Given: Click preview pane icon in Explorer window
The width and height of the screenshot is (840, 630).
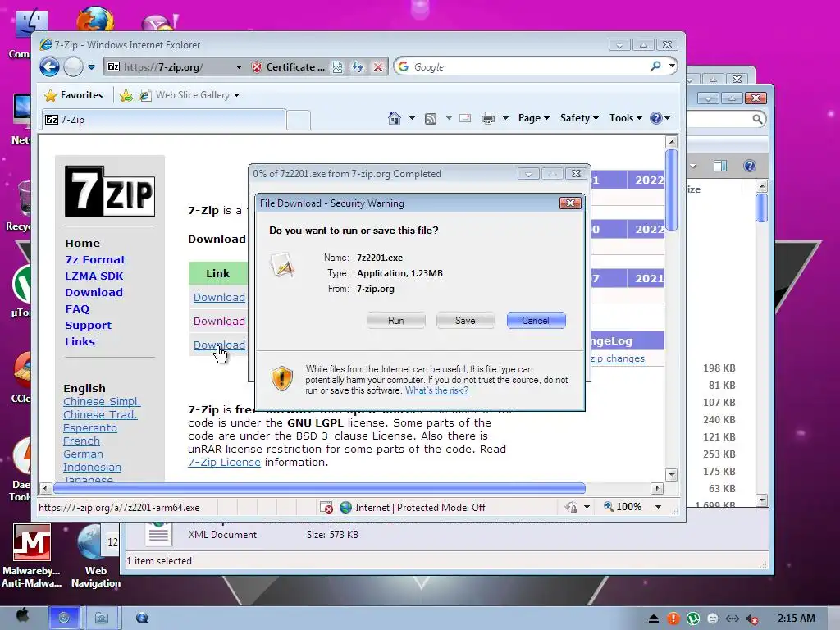Looking at the screenshot, I should 720,166.
